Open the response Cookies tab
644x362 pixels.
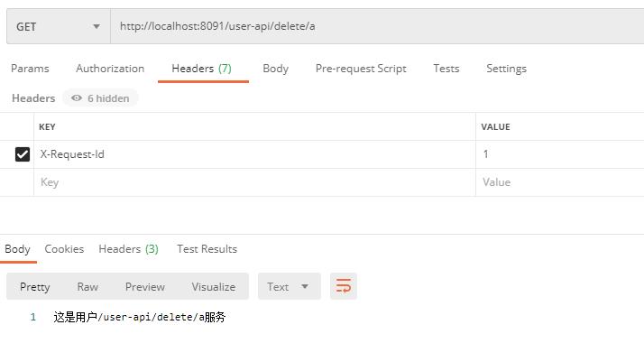point(64,249)
